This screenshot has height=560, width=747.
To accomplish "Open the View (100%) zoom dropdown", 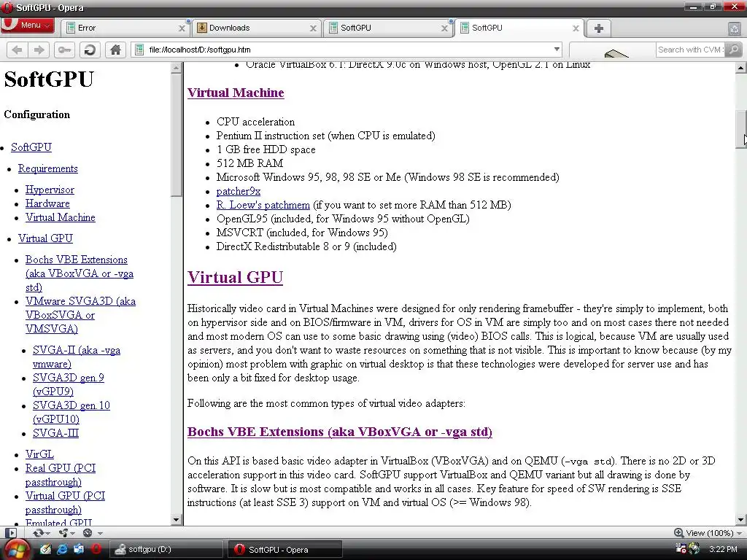I will [x=713, y=533].
